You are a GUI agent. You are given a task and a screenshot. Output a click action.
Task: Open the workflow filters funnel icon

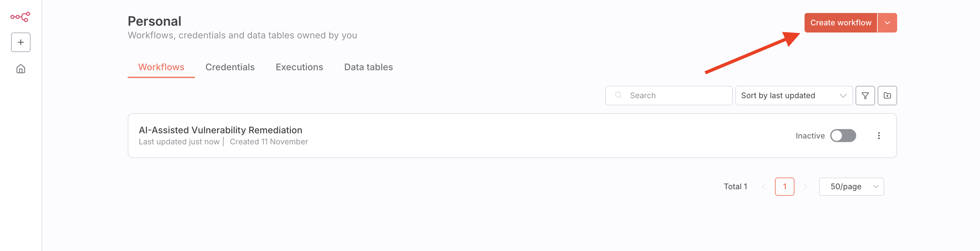[x=865, y=96]
